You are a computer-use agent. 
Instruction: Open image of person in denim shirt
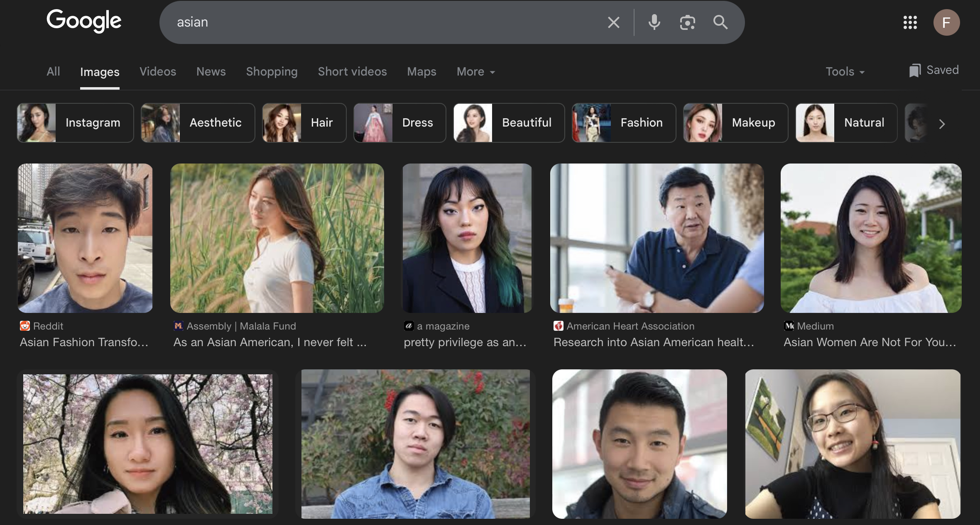(416, 444)
